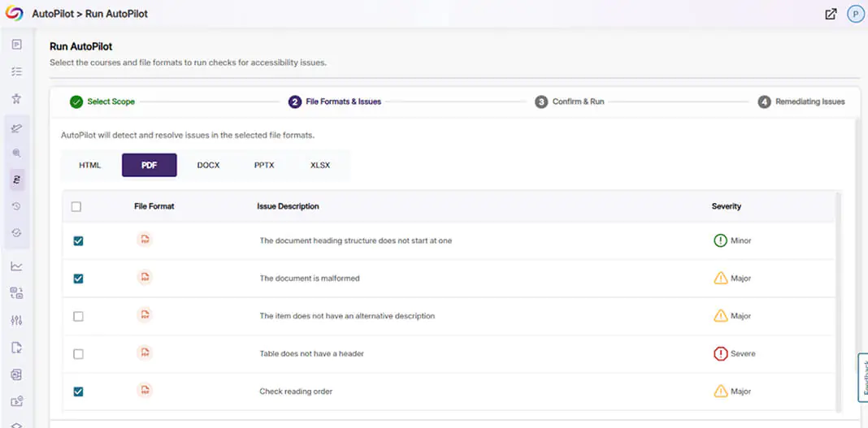The width and height of the screenshot is (868, 428).
Task: Click PDF icon in malformed document row
Action: [145, 278]
